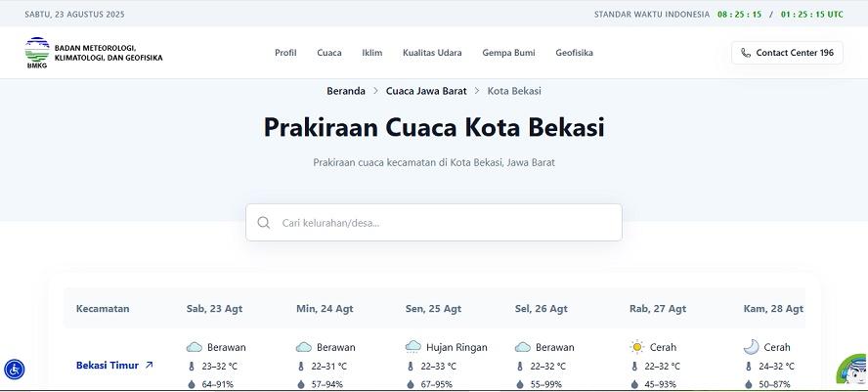Go to Beranda breadcrumb link

tap(346, 91)
